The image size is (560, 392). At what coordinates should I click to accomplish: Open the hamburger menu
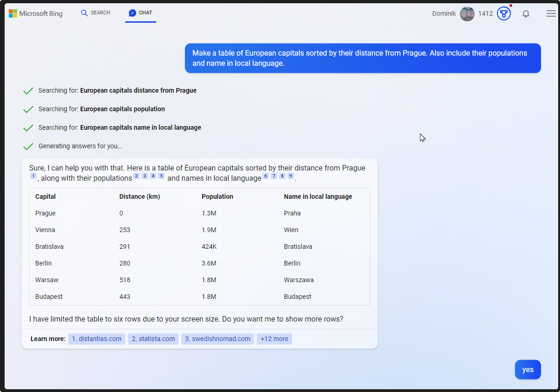551,14
